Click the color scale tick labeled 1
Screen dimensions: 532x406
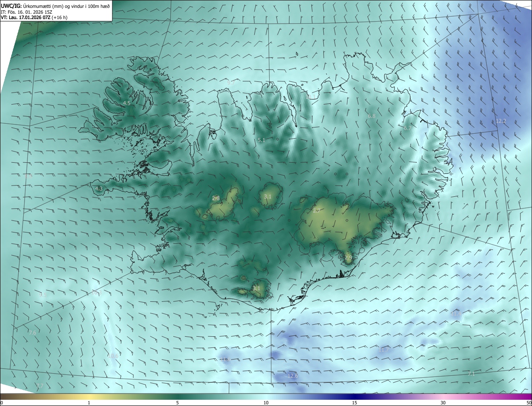coord(89,403)
